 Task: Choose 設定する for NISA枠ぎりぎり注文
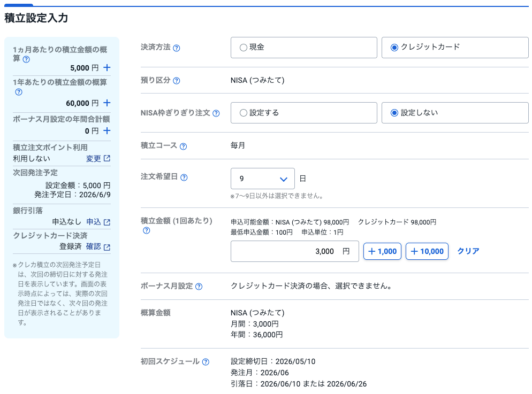click(244, 113)
